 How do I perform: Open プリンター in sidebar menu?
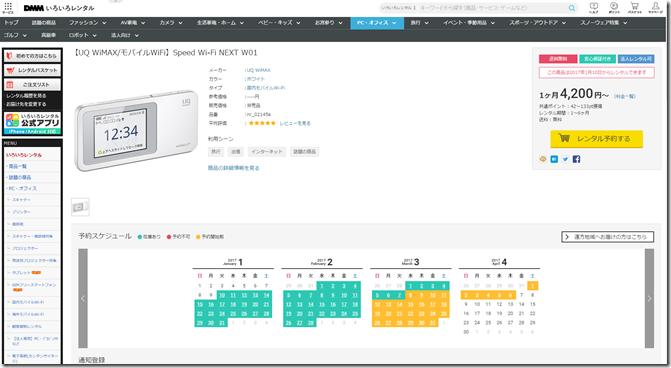[21, 212]
